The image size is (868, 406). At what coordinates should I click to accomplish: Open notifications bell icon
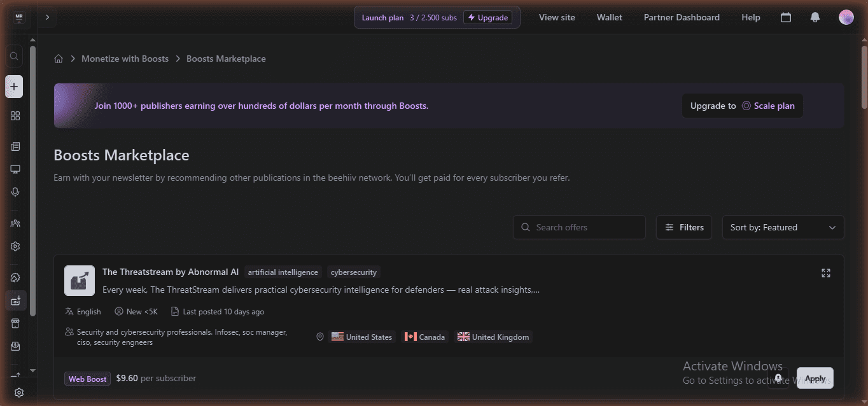815,18
